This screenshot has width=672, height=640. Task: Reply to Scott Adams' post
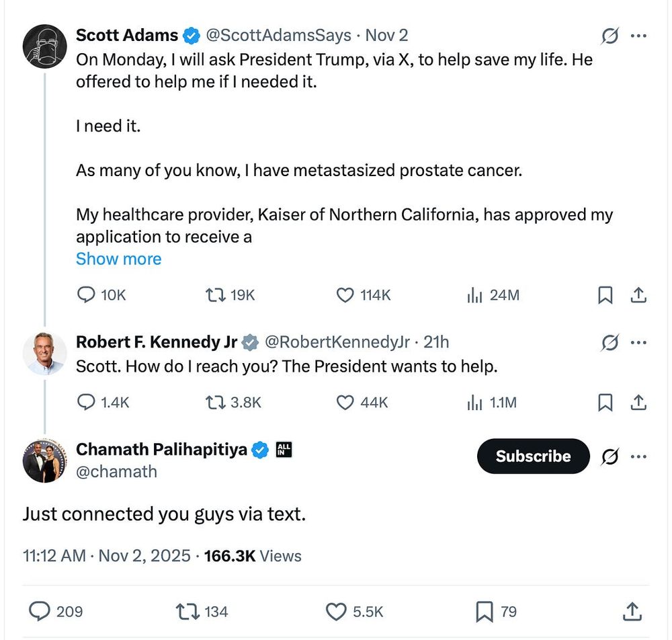(x=88, y=295)
